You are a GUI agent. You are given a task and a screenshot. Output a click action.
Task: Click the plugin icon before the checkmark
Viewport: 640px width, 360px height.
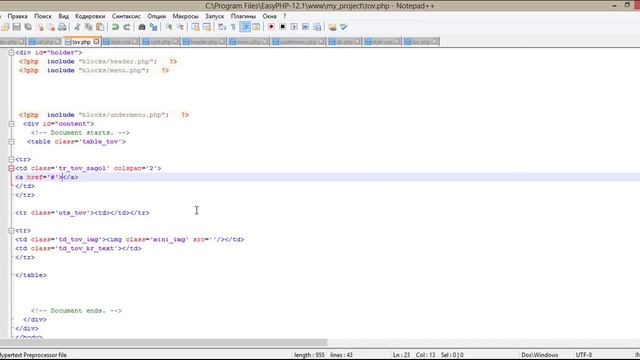[x=332, y=27]
